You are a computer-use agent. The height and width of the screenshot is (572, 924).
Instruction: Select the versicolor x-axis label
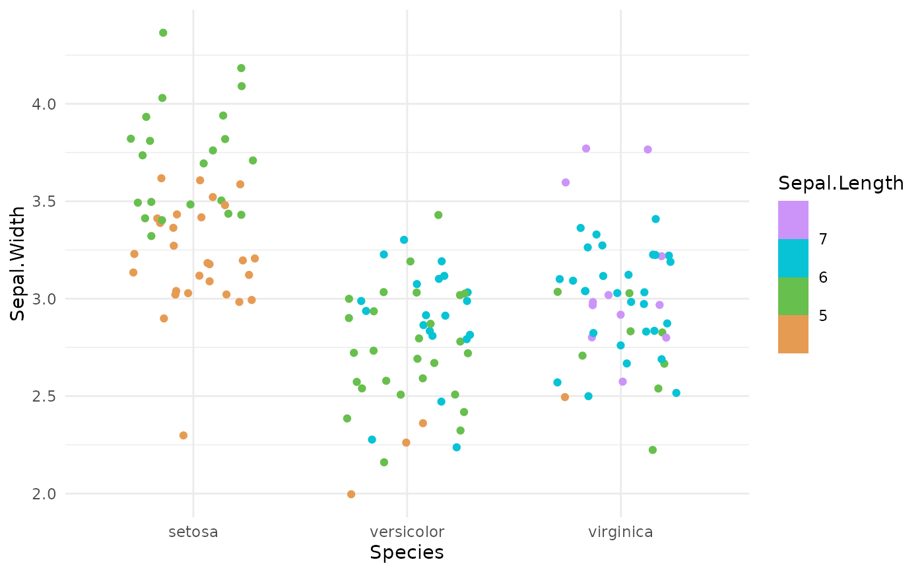(407, 532)
